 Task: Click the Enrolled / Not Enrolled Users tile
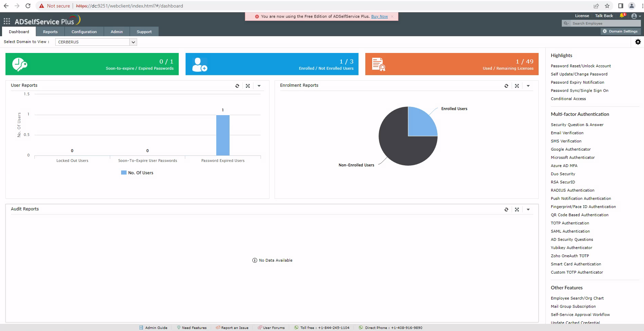click(x=272, y=64)
